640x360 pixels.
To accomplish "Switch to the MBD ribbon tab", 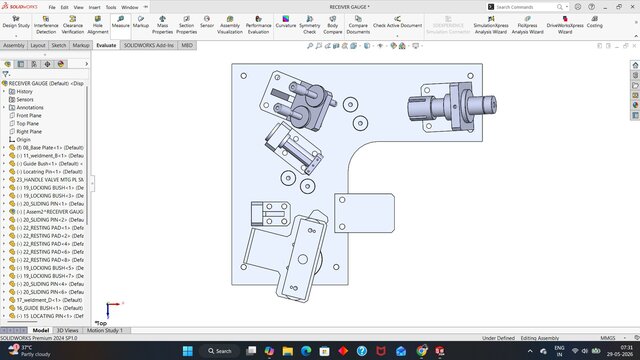I will tap(187, 45).
